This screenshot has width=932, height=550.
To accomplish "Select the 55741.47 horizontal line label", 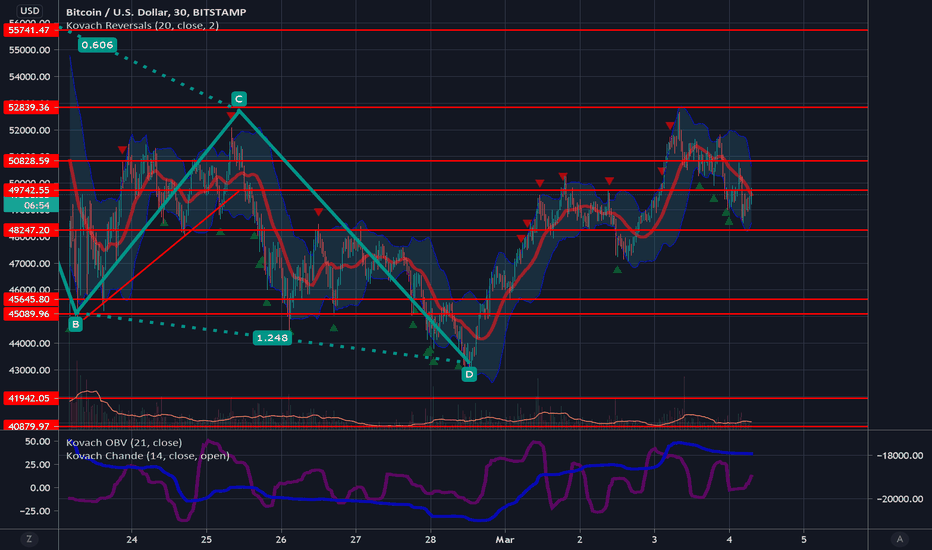I will click(x=29, y=30).
